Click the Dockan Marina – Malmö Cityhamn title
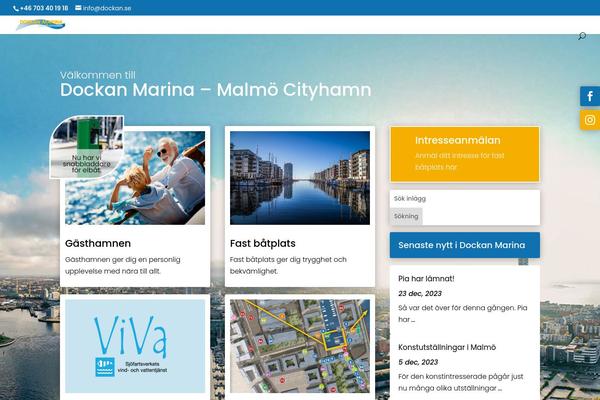Image resolution: width=600 pixels, height=400 pixels. click(215, 90)
